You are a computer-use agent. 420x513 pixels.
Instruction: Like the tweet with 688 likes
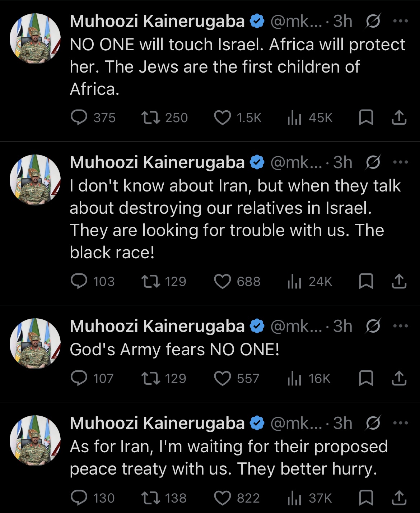coord(223,281)
